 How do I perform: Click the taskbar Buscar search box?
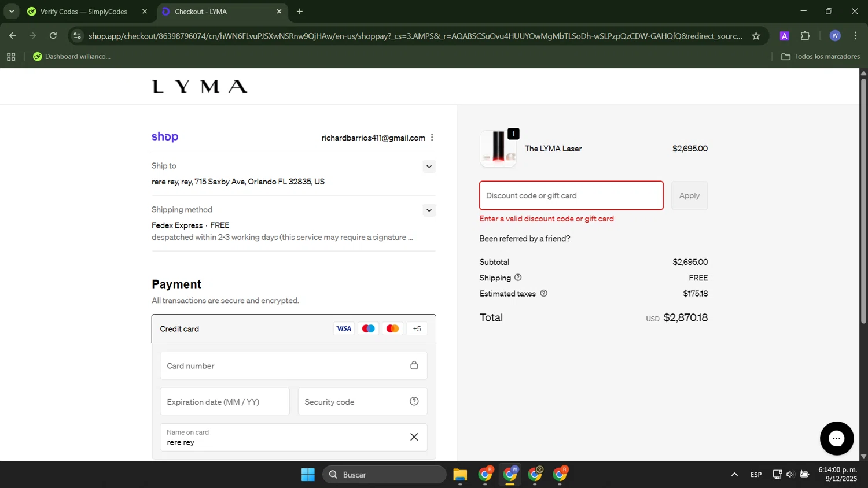point(384,475)
